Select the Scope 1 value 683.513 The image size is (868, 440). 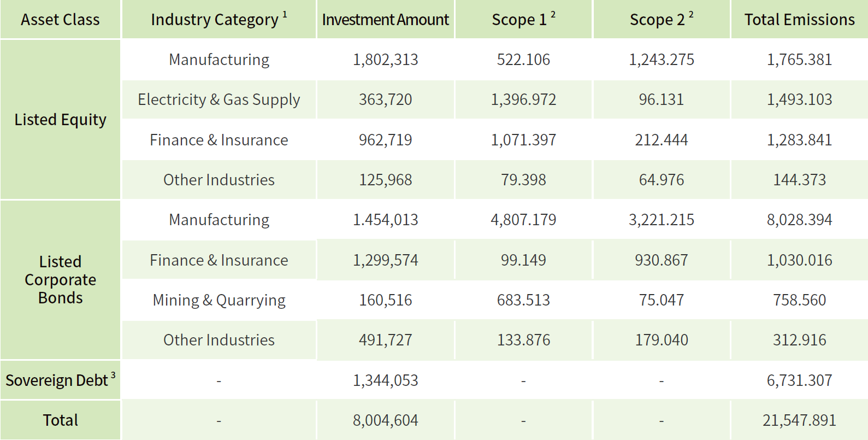[523, 300]
